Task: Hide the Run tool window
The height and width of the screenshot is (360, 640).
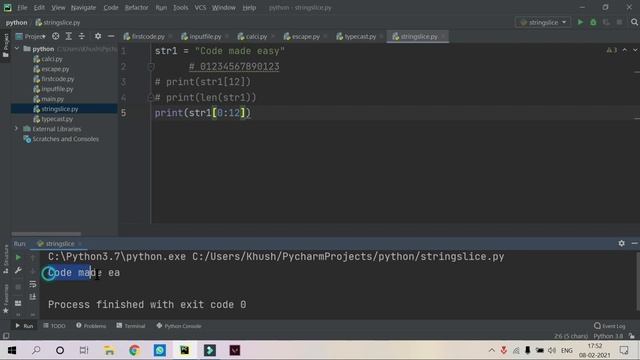Action: pos(634,243)
